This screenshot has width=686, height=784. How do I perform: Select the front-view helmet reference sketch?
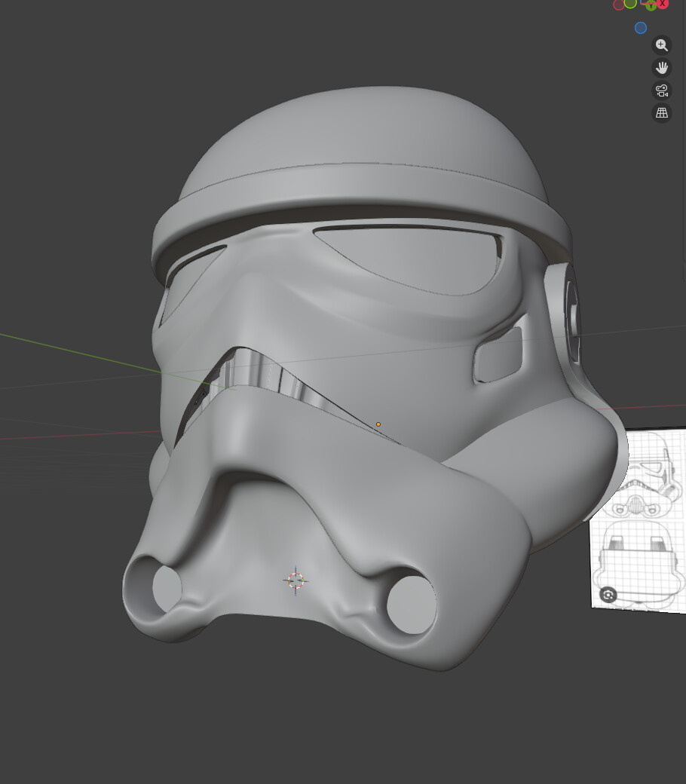(647, 475)
